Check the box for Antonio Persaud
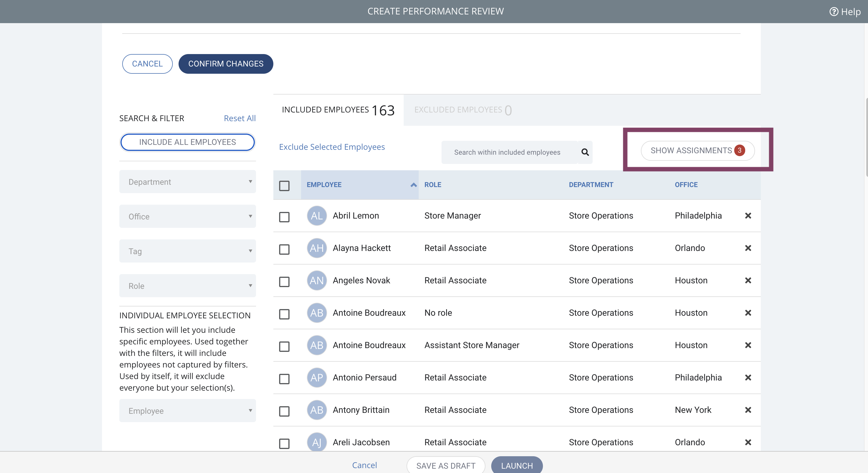The height and width of the screenshot is (473, 868). point(284,378)
